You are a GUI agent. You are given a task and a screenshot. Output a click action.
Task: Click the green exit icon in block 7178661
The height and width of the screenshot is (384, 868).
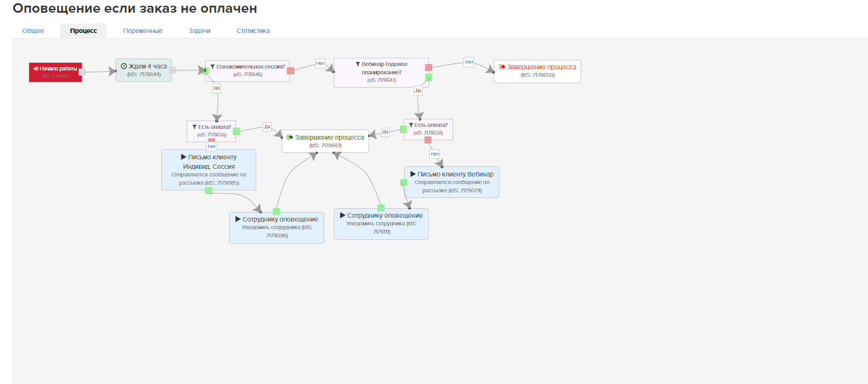[290, 137]
